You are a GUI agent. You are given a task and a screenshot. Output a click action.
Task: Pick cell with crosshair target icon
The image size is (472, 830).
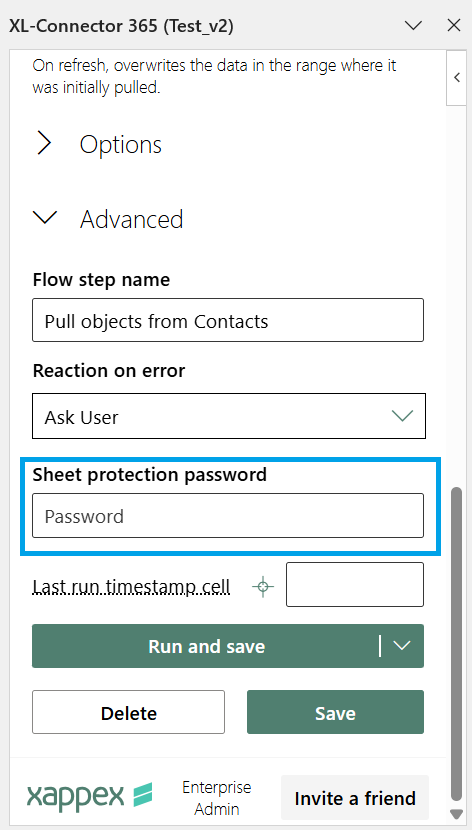point(263,587)
